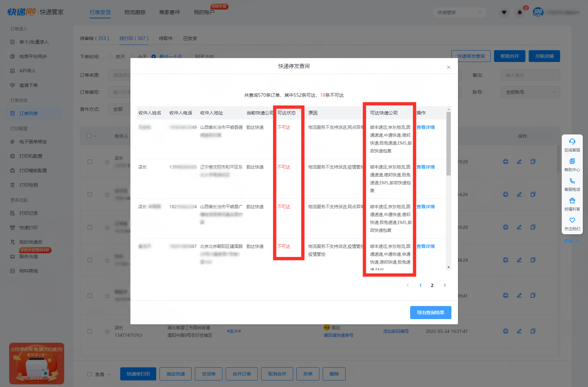This screenshot has height=387, width=588.
Task: Click dialog table vertical scrollbar thumb
Action: coord(448,144)
